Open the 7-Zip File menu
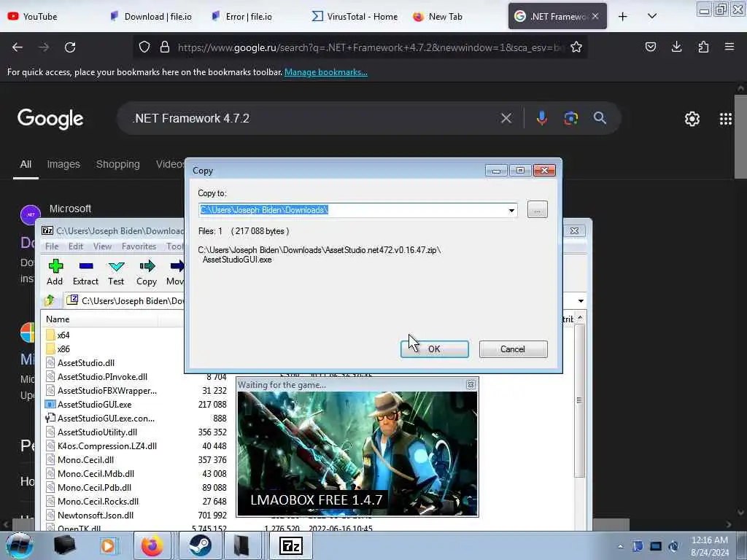The width and height of the screenshot is (747, 560). point(52,246)
